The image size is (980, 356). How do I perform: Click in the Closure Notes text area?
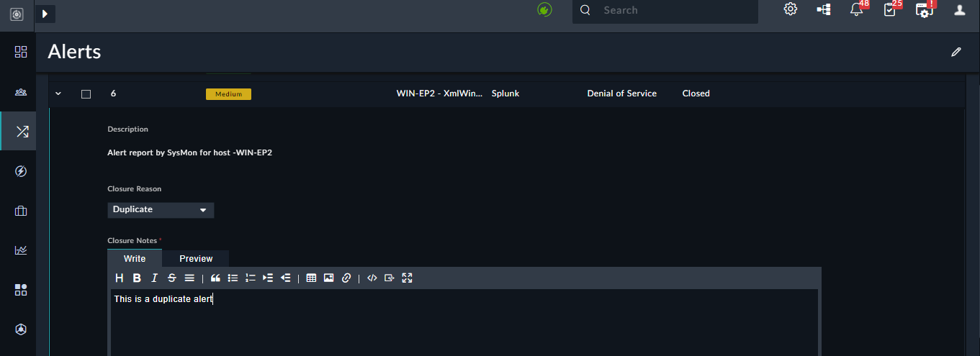pos(464,322)
